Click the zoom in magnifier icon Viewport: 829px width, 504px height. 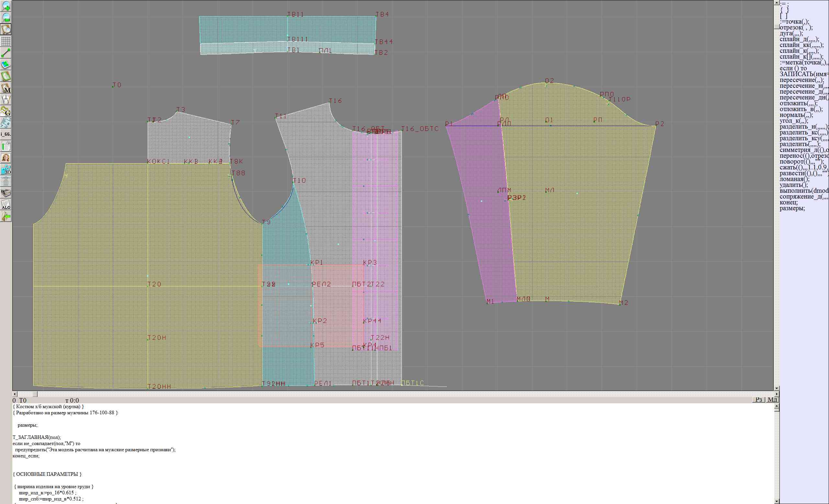(x=6, y=6)
